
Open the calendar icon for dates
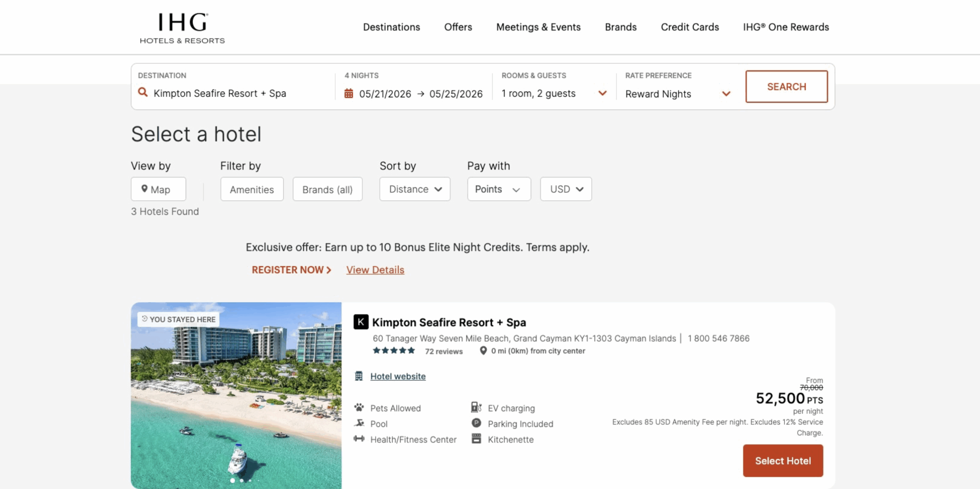coord(348,93)
